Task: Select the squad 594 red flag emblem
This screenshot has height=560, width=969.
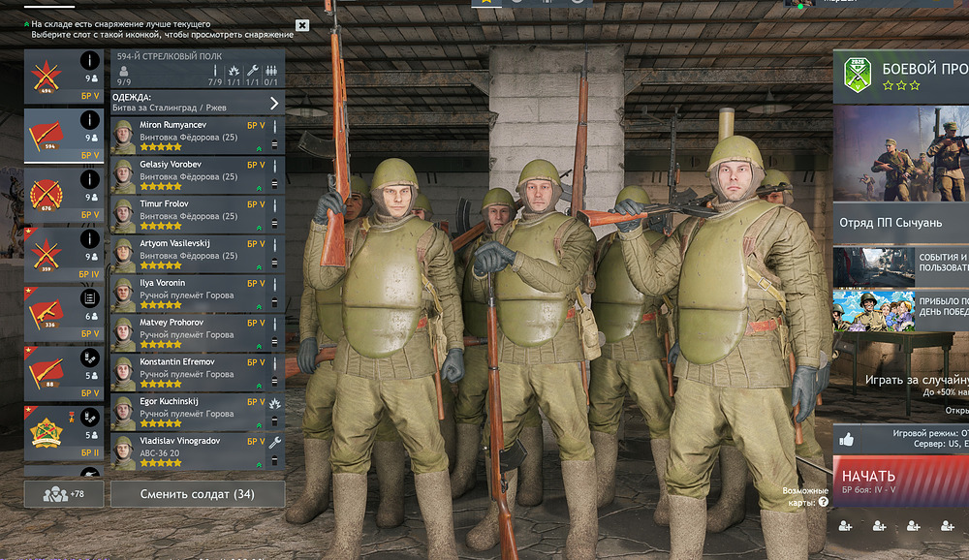Action: pos(47,136)
